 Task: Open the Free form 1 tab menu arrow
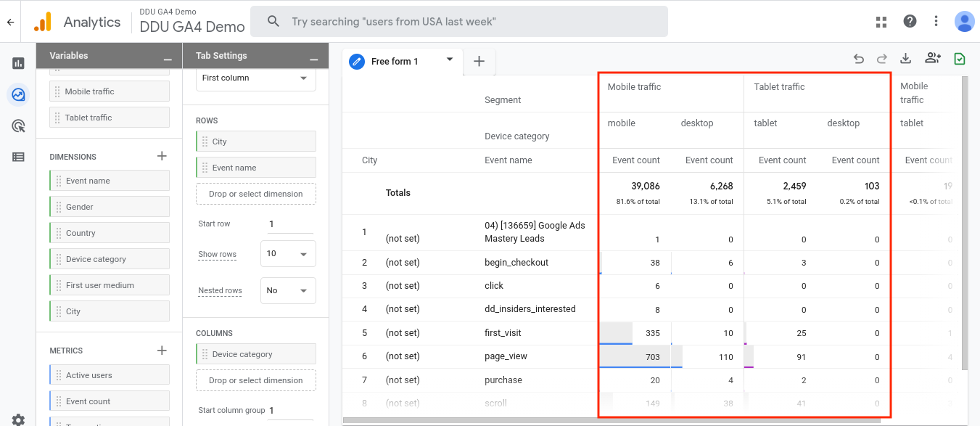tap(450, 60)
